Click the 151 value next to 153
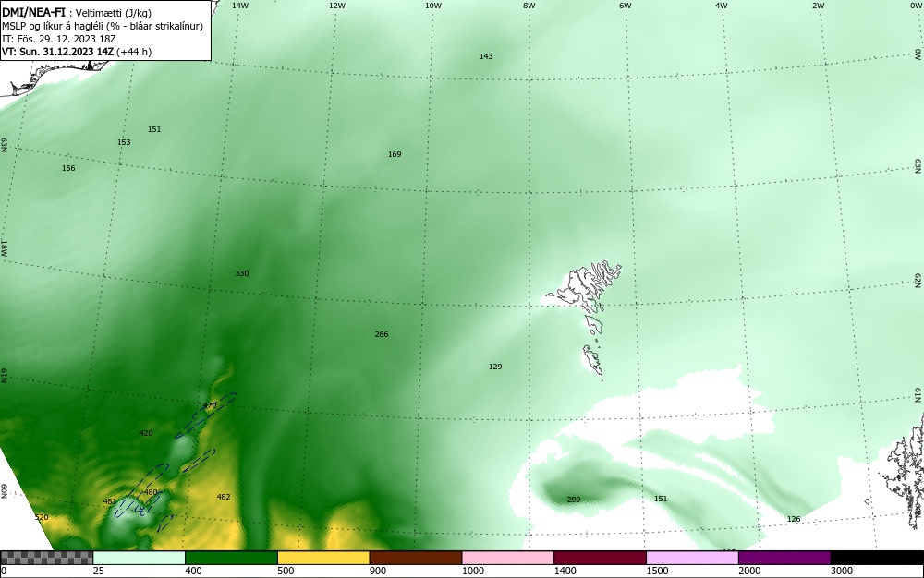Viewport: 924px width, 578px height. [x=154, y=129]
